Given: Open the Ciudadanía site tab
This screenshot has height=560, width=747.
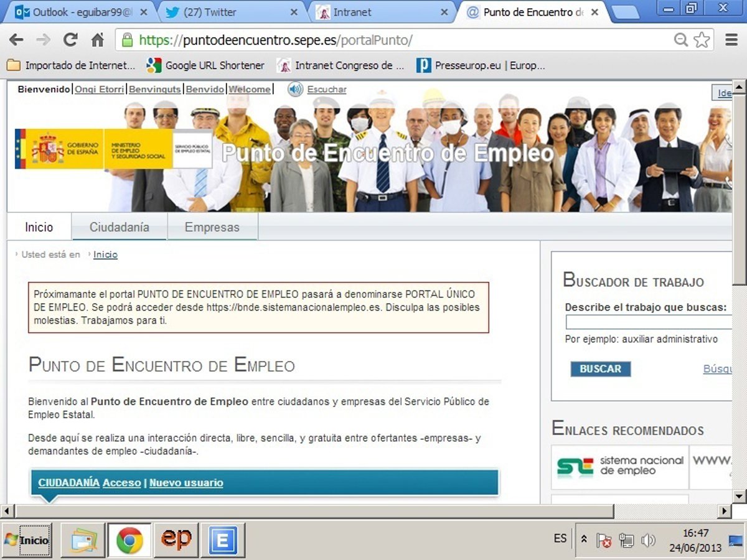Looking at the screenshot, I should point(119,227).
